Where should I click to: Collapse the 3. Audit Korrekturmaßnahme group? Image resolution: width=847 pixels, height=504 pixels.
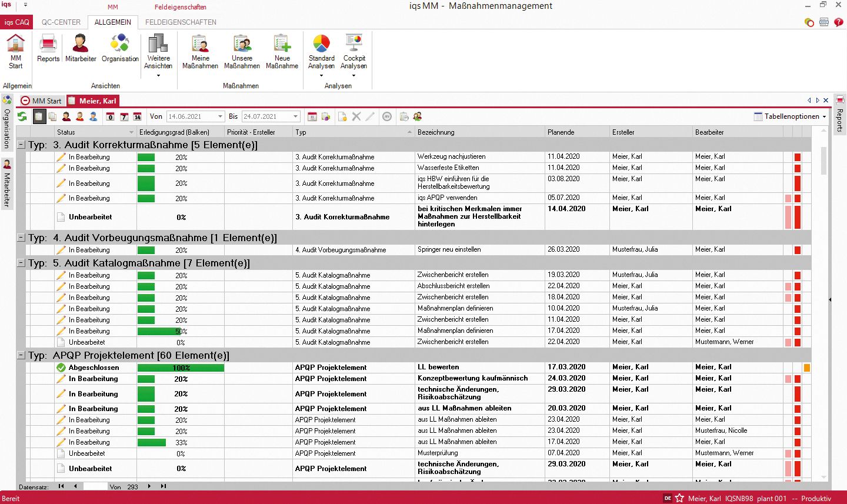point(21,145)
